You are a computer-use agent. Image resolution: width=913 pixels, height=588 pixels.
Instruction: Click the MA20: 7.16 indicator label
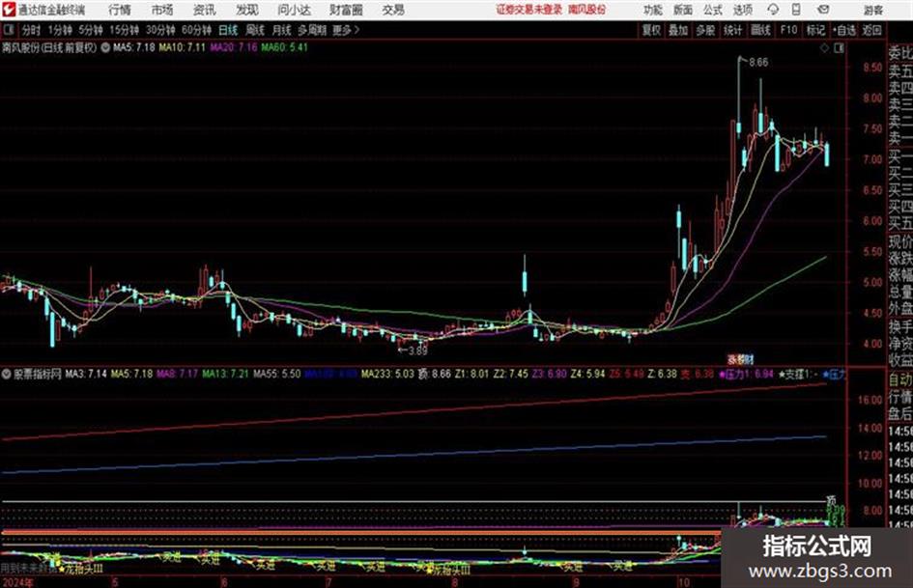(234, 47)
